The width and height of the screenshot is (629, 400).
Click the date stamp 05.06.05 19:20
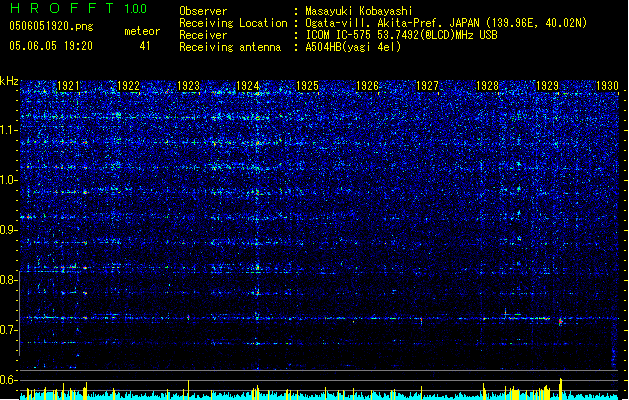pos(51,46)
